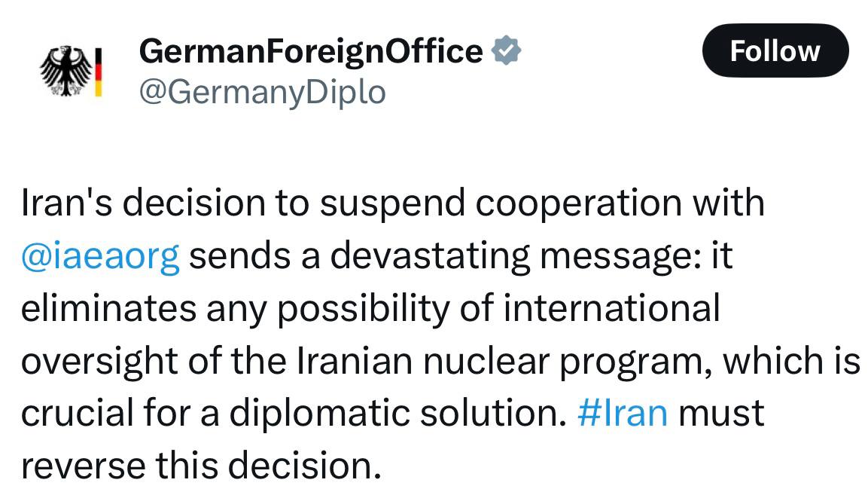Click the phrase "diplomatic solution"
The width and height of the screenshot is (868, 492).
394,414
